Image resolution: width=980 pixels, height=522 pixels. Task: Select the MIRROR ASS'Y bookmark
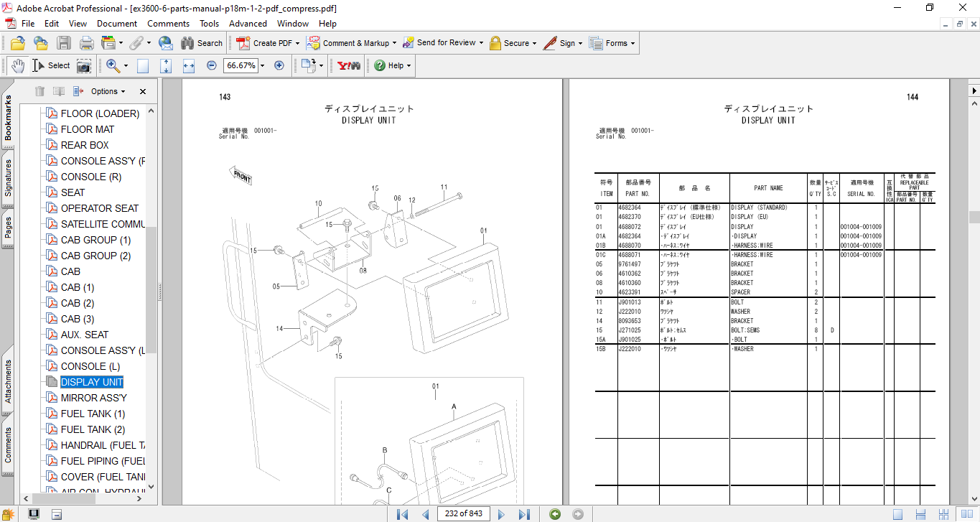pos(93,398)
